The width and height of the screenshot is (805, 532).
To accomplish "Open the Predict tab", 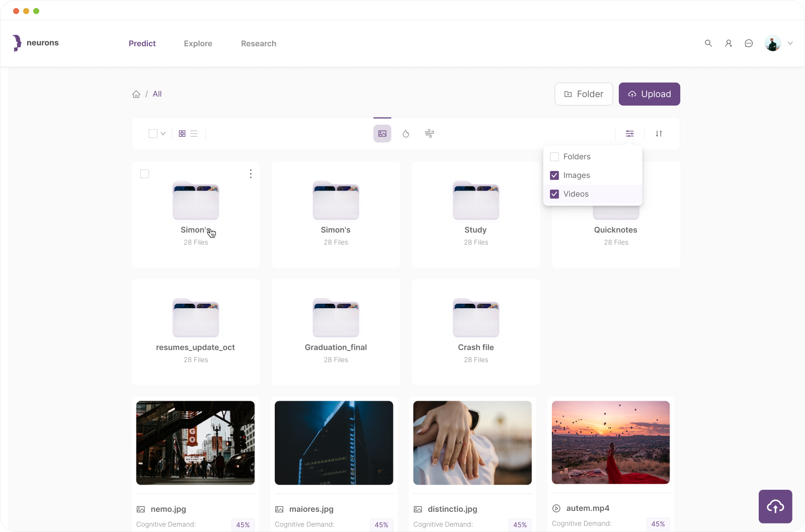I will (142, 44).
